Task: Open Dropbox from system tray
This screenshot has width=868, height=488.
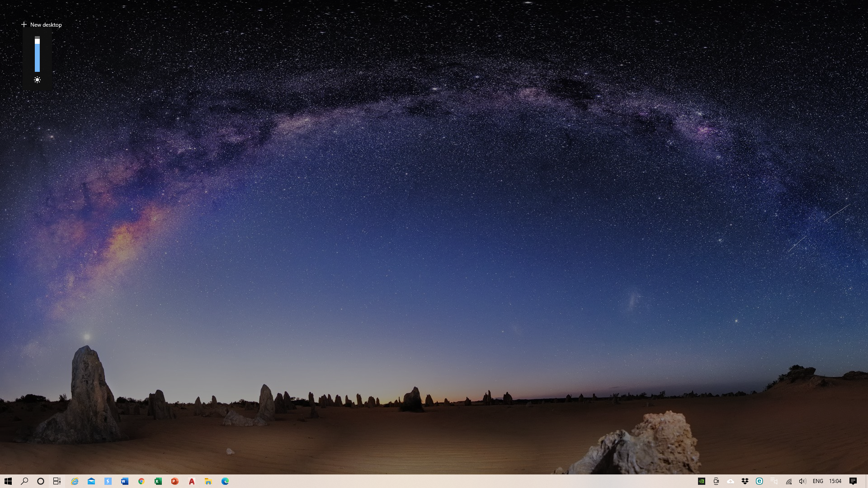Action: (745, 481)
